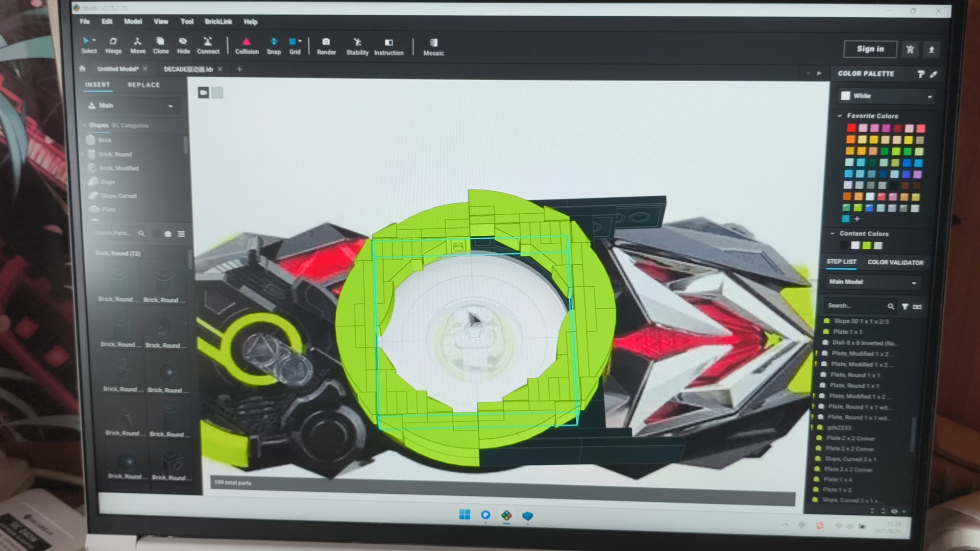Open the Model menu
This screenshot has width=980, height=551.
pos(133,21)
